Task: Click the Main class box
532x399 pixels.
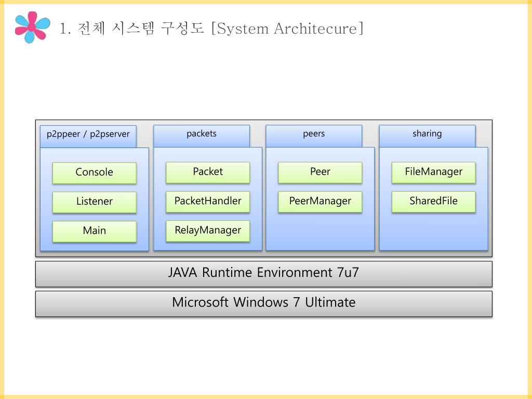Action: pyautogui.click(x=95, y=231)
